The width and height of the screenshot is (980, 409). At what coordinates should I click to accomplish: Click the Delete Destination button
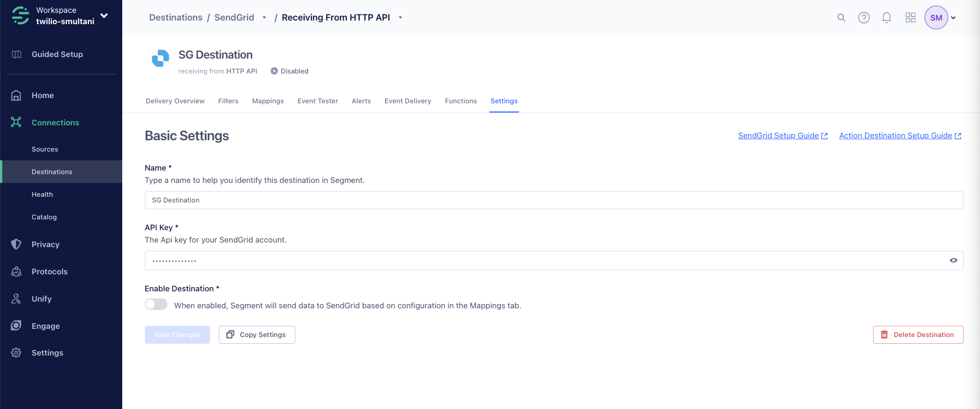918,334
